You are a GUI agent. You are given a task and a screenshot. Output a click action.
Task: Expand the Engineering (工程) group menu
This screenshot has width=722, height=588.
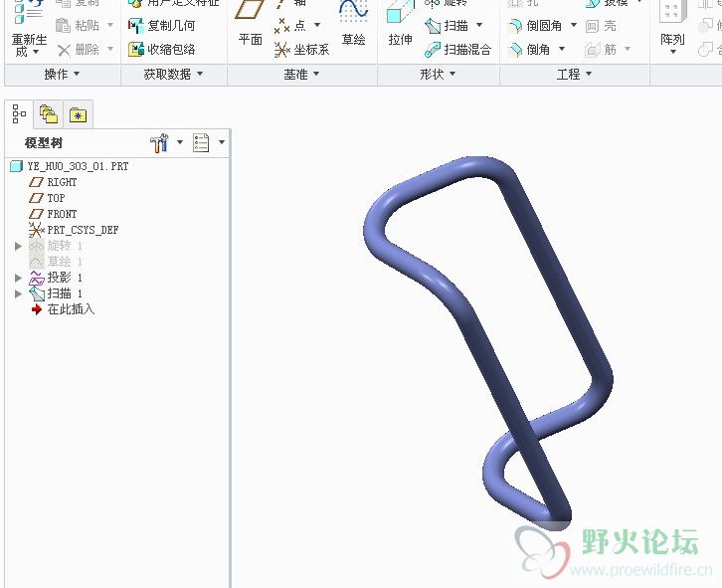(x=574, y=75)
